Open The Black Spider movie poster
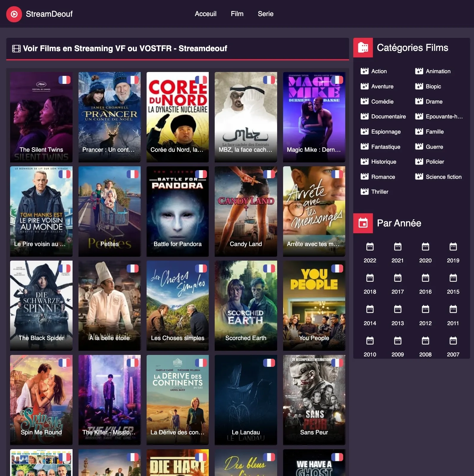The height and width of the screenshot is (476, 474). click(41, 306)
